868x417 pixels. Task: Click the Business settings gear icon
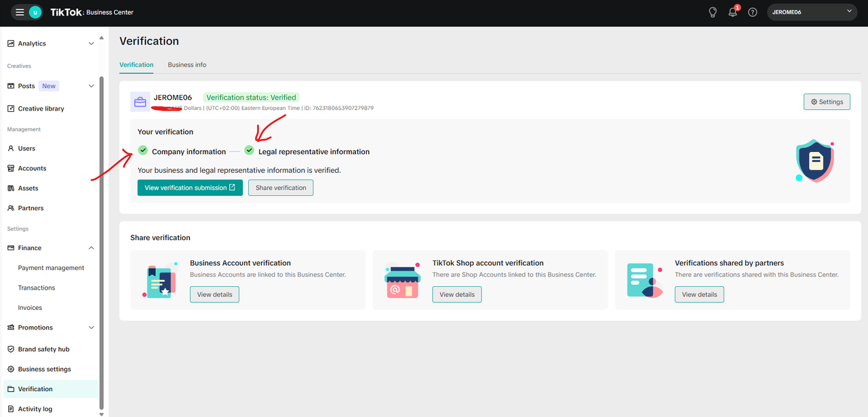[x=11, y=370]
